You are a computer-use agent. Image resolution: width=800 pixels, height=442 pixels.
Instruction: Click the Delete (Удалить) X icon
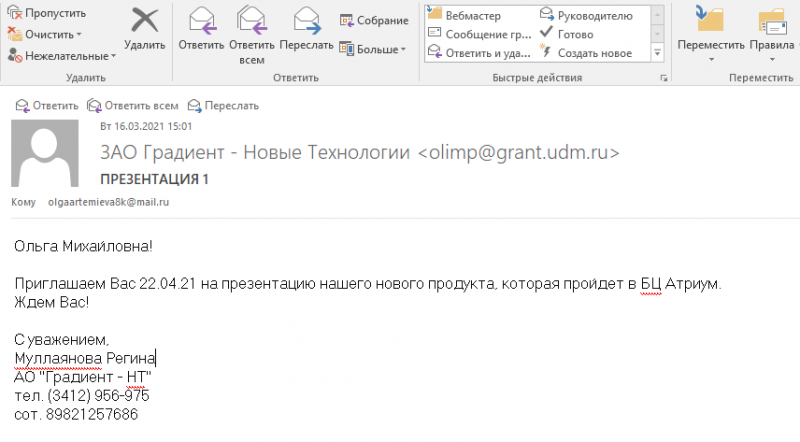tap(145, 20)
